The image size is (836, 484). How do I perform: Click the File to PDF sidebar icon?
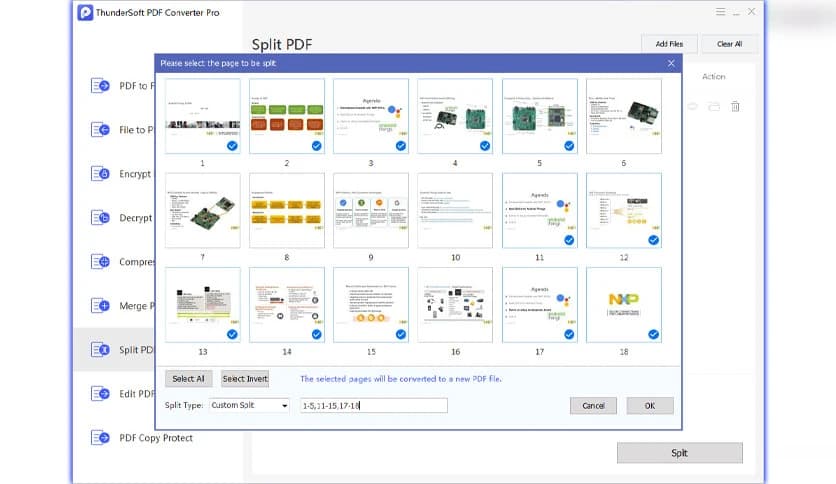pyautogui.click(x=100, y=130)
